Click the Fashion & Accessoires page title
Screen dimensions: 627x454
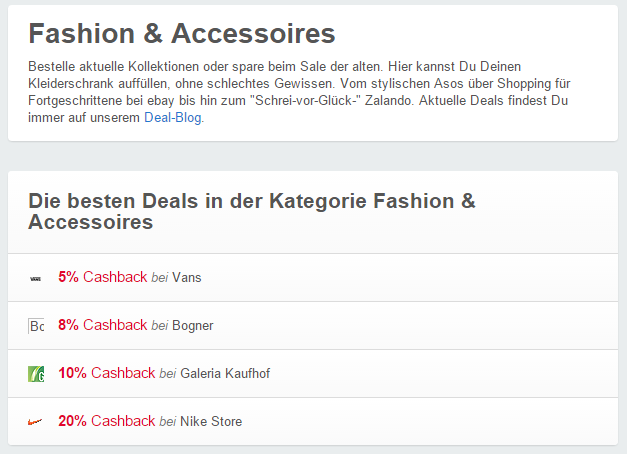[181, 34]
